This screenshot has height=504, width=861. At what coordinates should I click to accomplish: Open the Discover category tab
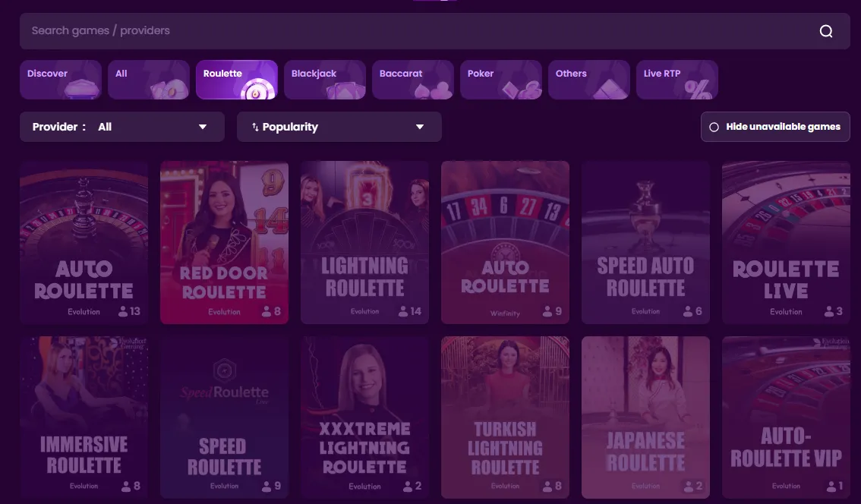pos(61,80)
